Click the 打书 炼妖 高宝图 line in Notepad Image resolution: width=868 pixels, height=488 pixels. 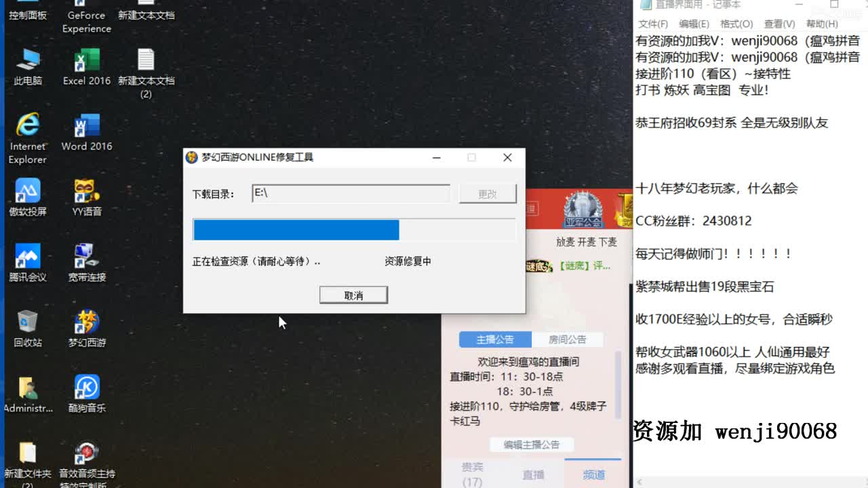[x=702, y=90]
